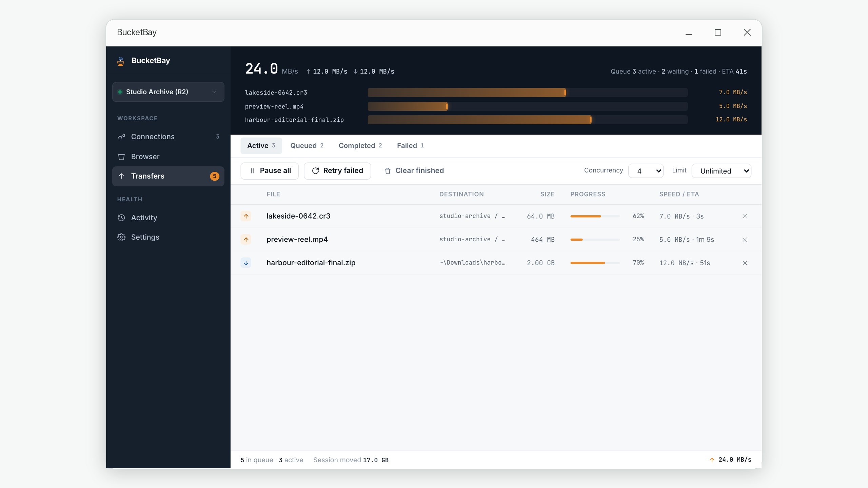Image resolution: width=868 pixels, height=488 pixels.
Task: Switch to the Failed tab
Action: coord(410,146)
